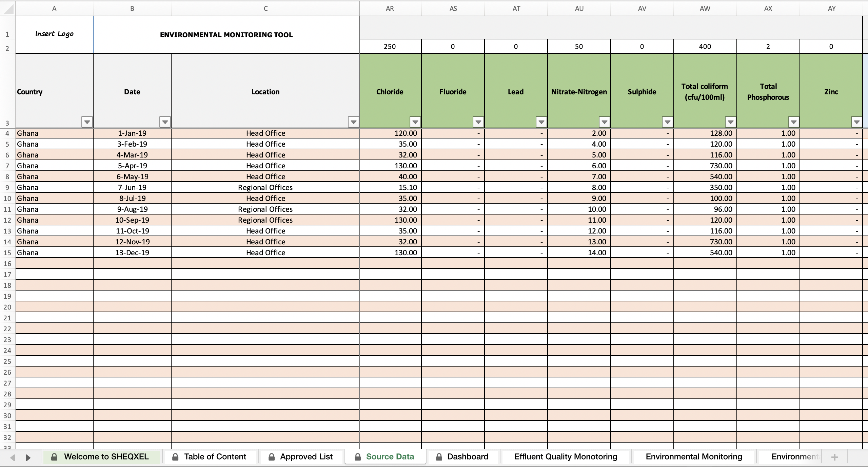Open the Approved List sheet tab
868x467 pixels.
click(x=301, y=457)
